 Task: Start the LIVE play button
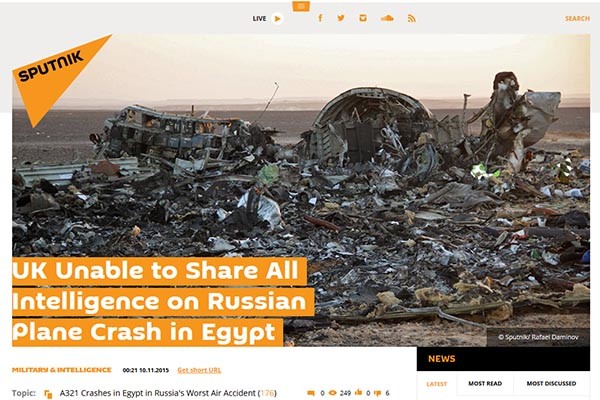pyautogui.click(x=277, y=18)
